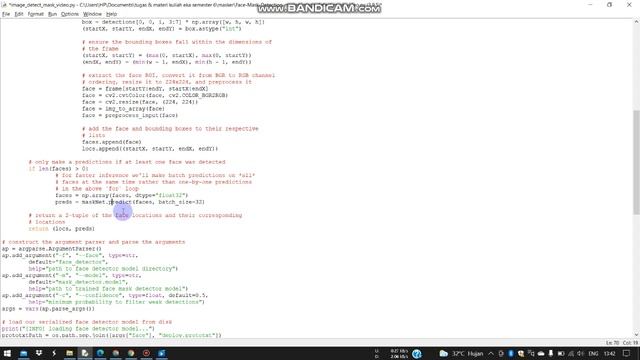The height and width of the screenshot is (360, 640).
Task: Click the line 'face = img_to_array(face)'
Action: (123, 109)
